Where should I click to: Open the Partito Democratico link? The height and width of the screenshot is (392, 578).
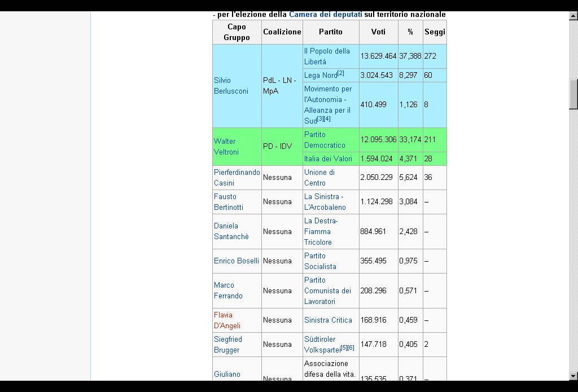tap(324, 140)
